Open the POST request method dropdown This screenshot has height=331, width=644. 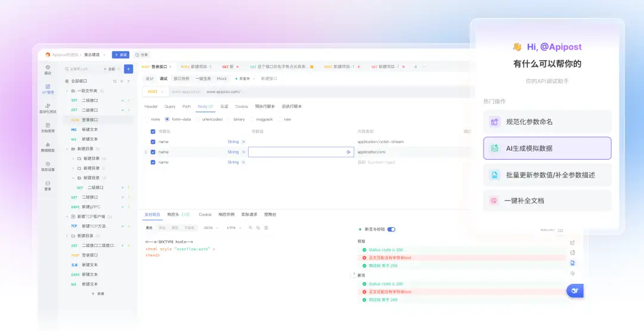pyautogui.click(x=156, y=92)
